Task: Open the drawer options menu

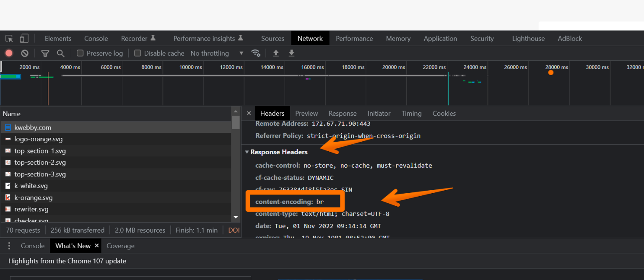Action: coord(9,246)
